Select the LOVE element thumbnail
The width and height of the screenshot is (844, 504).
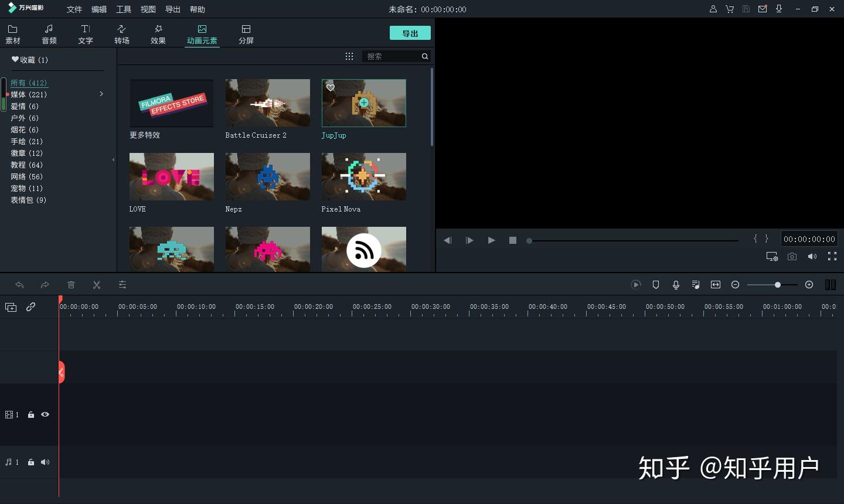172,177
